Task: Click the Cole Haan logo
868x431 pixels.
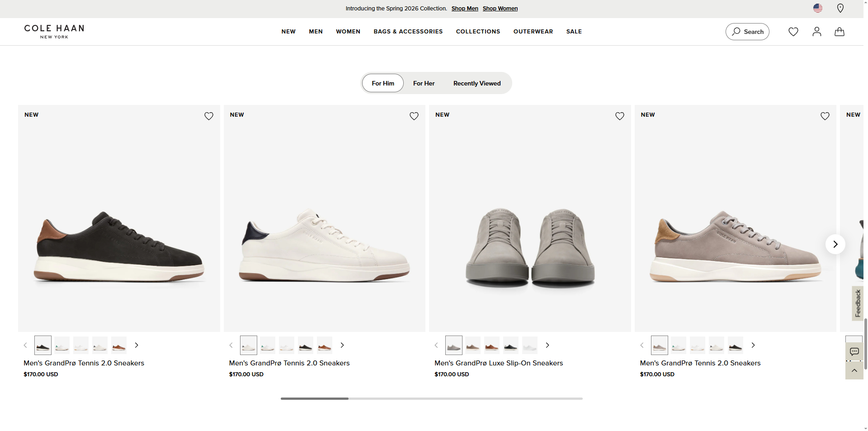Action: point(53,31)
